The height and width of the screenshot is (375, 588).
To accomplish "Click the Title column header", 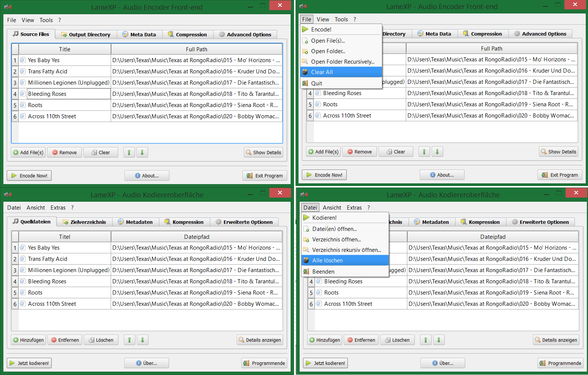I will point(64,49).
